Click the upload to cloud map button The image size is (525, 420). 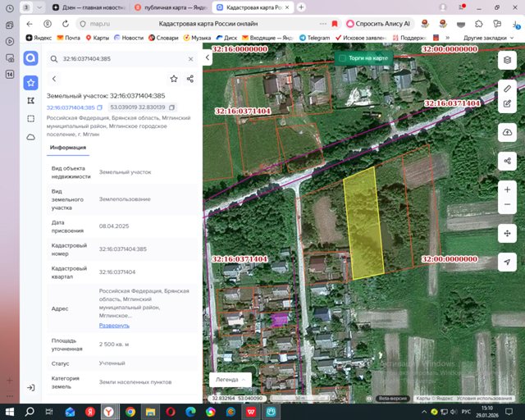(x=507, y=132)
